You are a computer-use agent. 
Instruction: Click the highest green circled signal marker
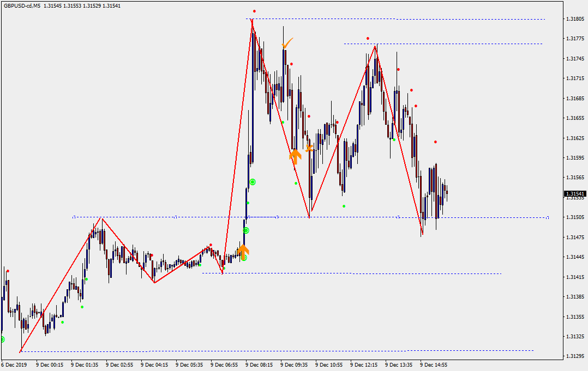coord(252,181)
